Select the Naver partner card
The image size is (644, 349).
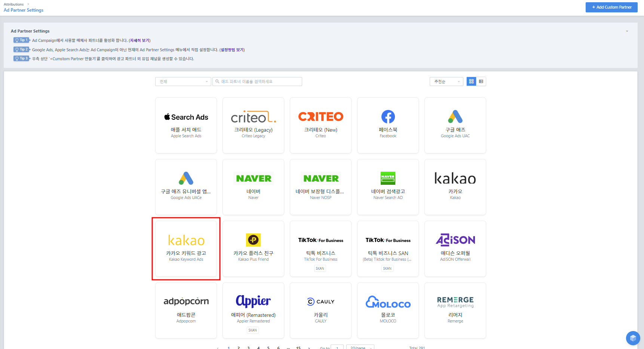pos(253,187)
